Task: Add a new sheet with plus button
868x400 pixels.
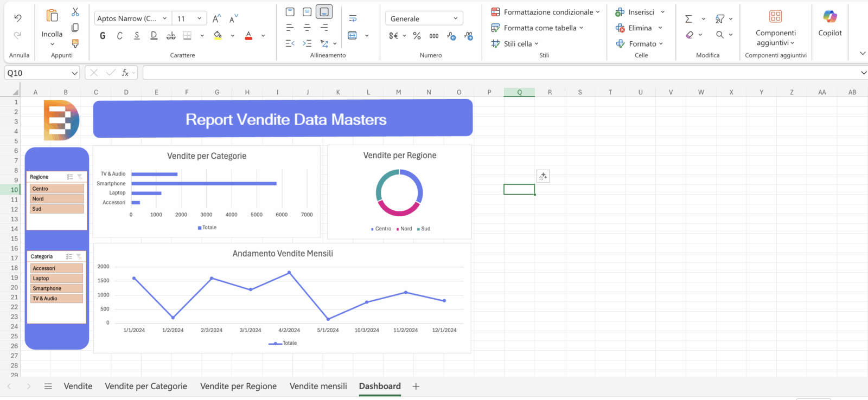Action: 416,386
